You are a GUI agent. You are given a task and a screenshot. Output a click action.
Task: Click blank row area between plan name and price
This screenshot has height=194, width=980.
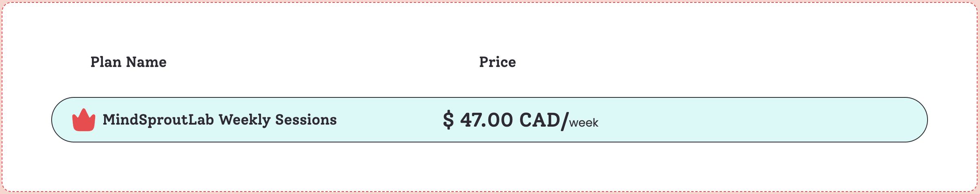tap(390, 120)
